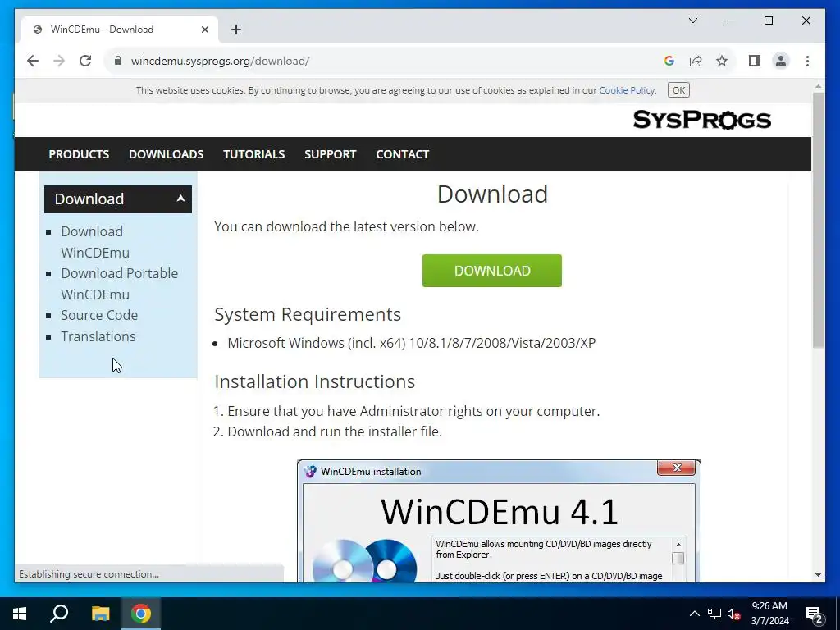Image resolution: width=840 pixels, height=630 pixels.
Task: Open the Source Code sidebar link
Action: point(99,315)
